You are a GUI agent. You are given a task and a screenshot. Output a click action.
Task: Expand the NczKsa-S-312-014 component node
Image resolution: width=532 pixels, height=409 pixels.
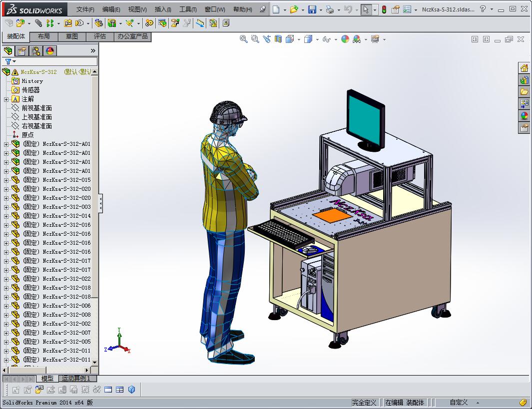pyautogui.click(x=6, y=216)
